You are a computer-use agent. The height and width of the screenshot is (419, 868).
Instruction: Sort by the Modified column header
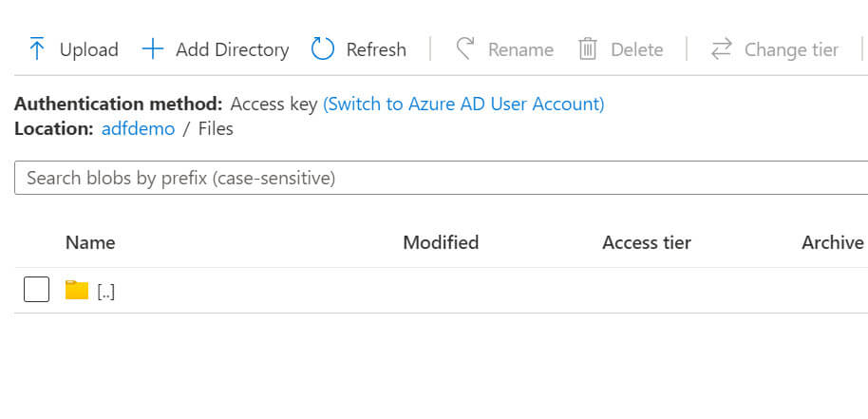(441, 242)
